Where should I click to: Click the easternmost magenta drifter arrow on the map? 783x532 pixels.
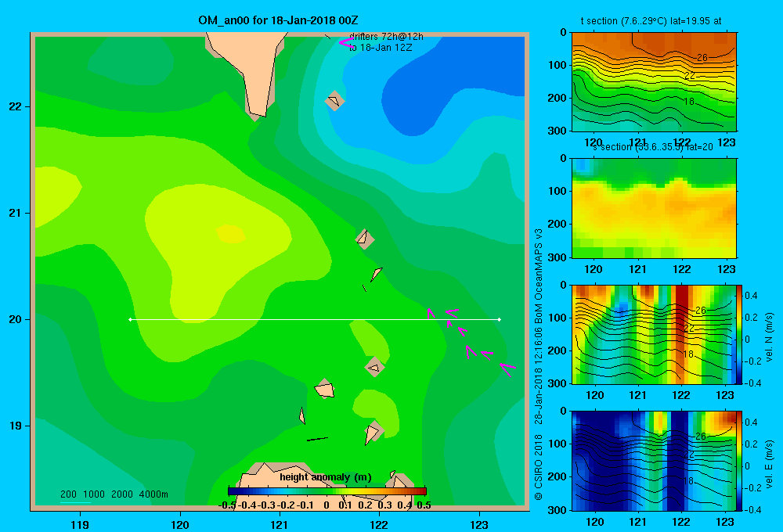pyautogui.click(x=507, y=369)
